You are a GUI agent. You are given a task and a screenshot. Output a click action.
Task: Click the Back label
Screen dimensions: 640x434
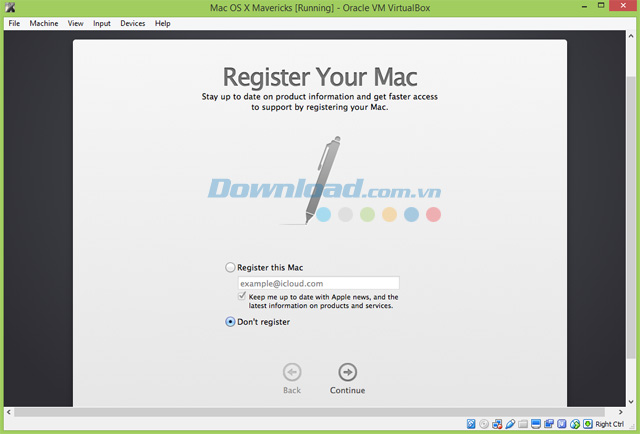tap(292, 390)
